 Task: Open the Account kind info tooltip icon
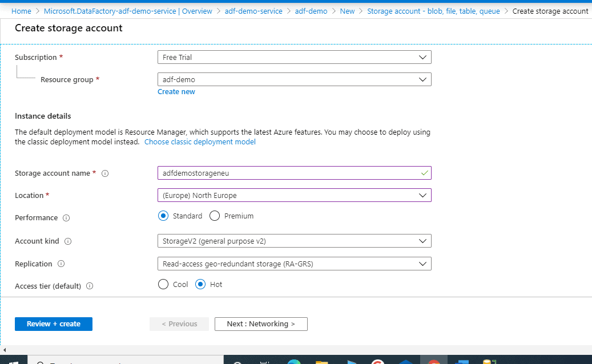coord(68,241)
